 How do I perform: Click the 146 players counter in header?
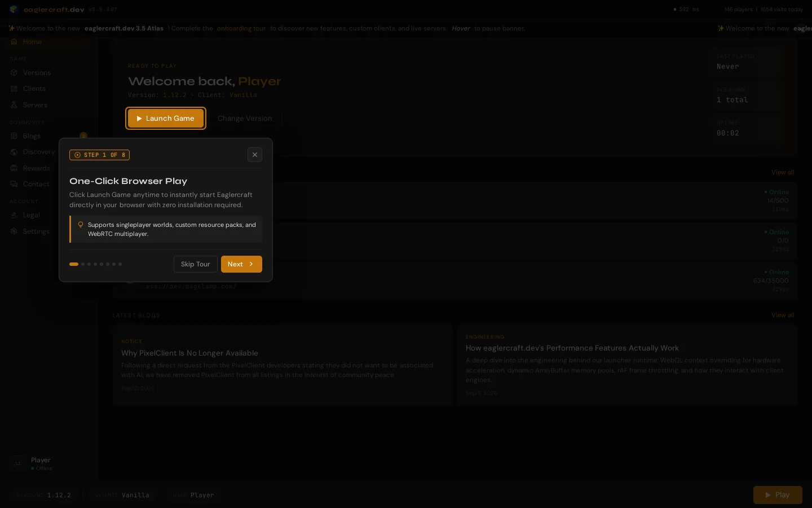point(739,10)
